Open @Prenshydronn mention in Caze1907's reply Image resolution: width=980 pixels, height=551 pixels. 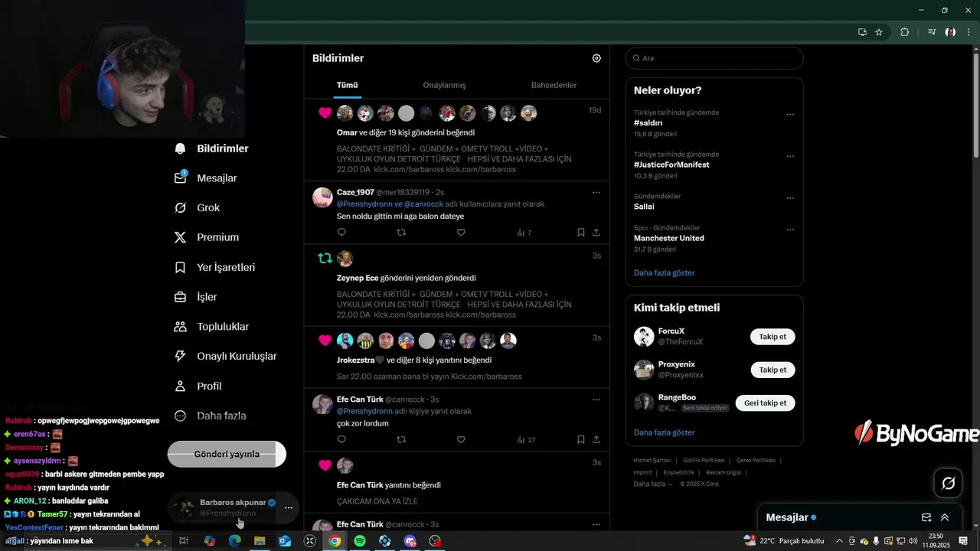364,204
